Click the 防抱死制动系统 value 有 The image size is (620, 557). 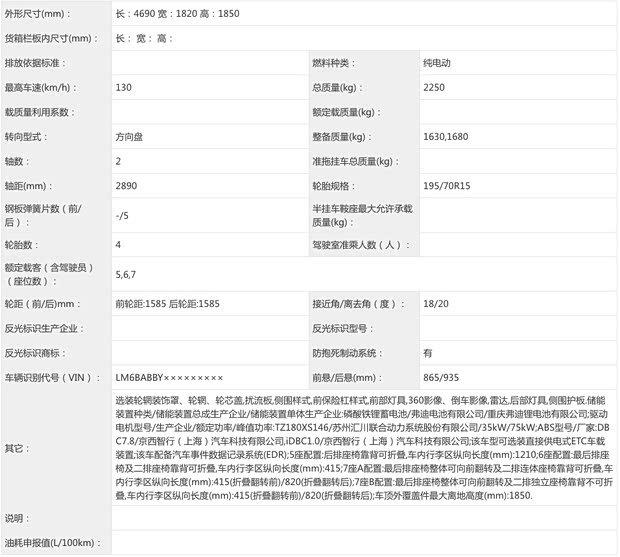pos(428,352)
